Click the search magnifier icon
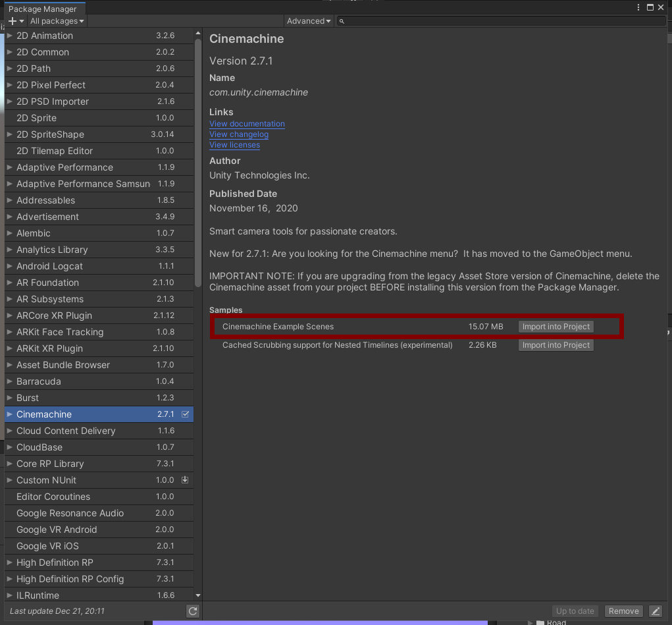The width and height of the screenshot is (672, 625). pyautogui.click(x=342, y=21)
